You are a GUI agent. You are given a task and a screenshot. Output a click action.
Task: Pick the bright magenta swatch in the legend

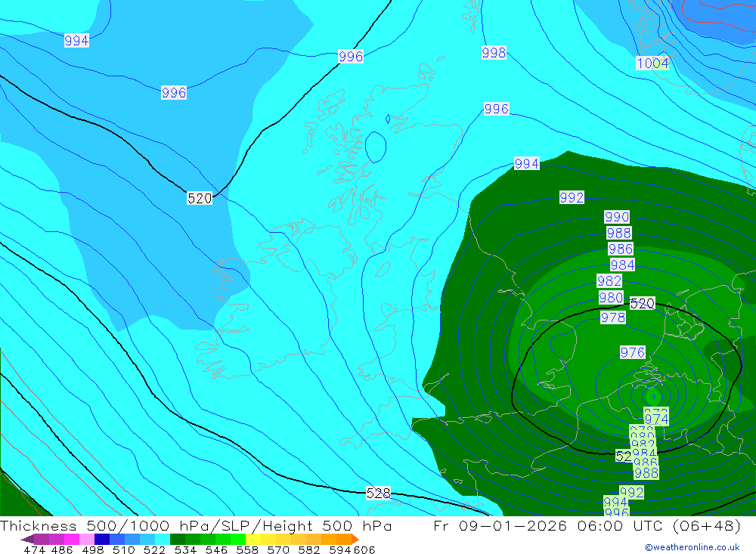tap(72, 539)
